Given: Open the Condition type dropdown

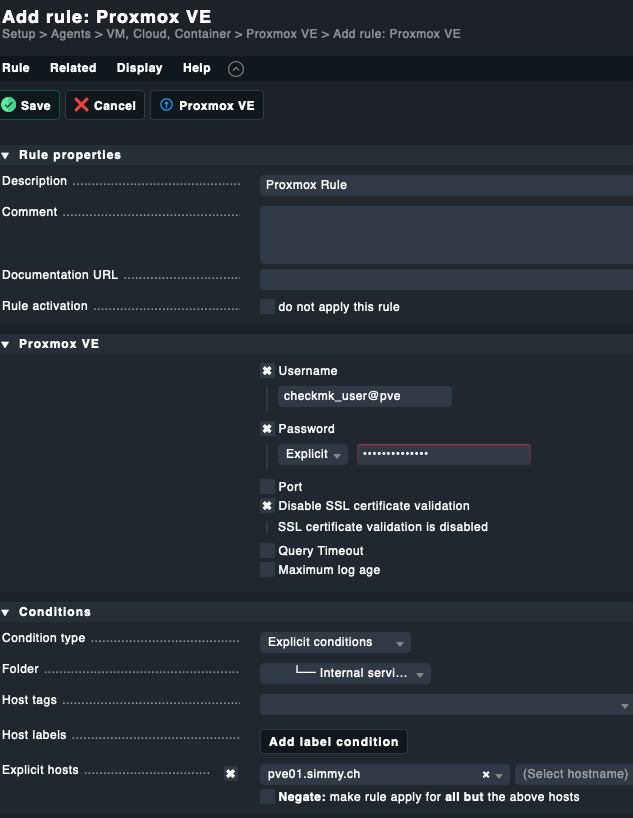Looking at the screenshot, I should tap(335, 642).
